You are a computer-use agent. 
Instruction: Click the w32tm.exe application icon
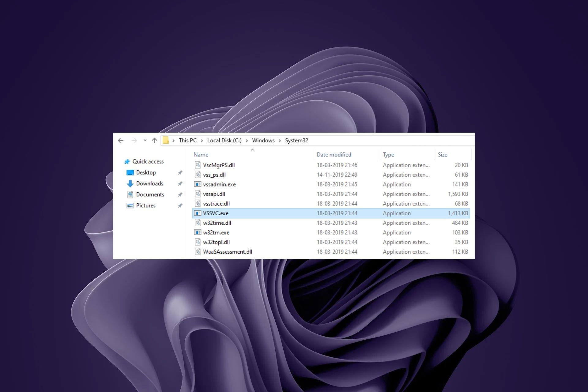click(x=198, y=232)
